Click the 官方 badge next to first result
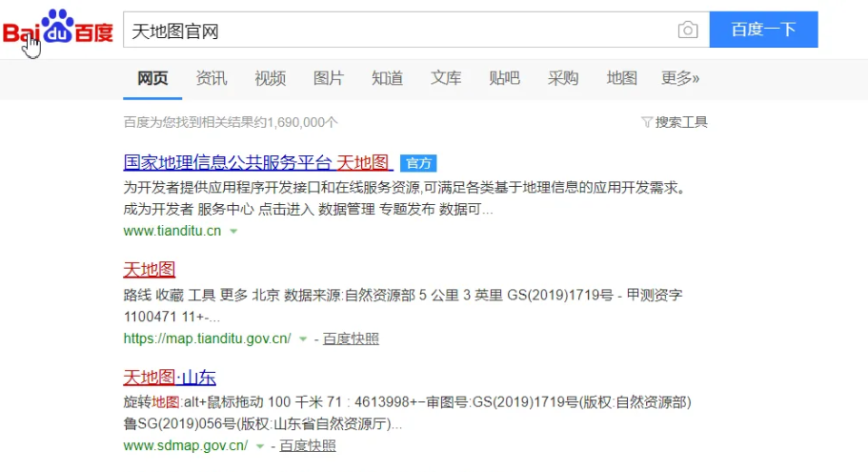The image size is (868, 472). [417, 163]
